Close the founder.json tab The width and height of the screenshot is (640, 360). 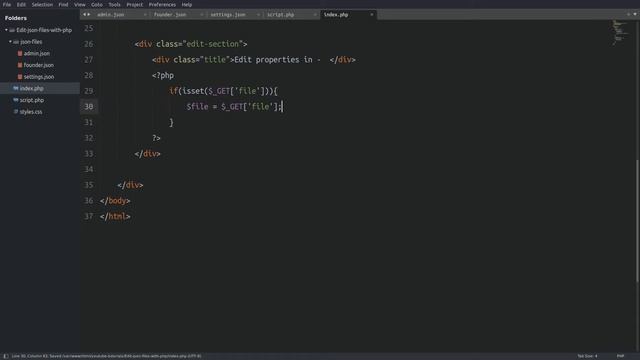click(x=202, y=15)
